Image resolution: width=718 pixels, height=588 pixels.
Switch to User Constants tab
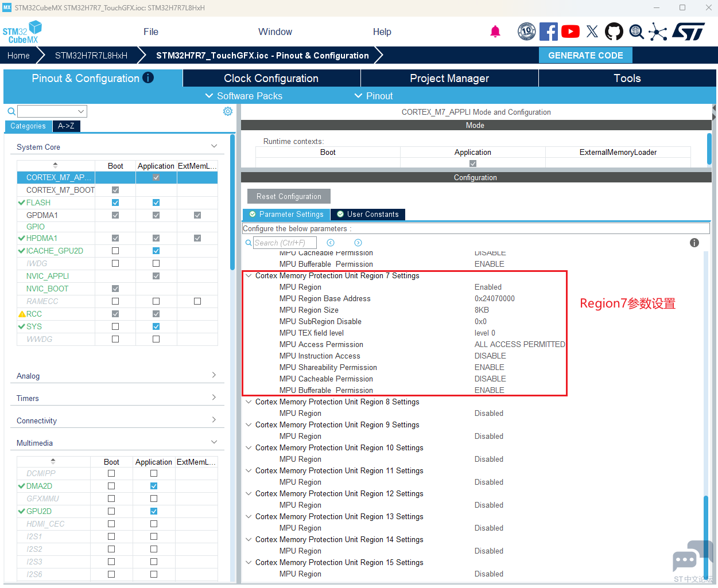tap(368, 215)
